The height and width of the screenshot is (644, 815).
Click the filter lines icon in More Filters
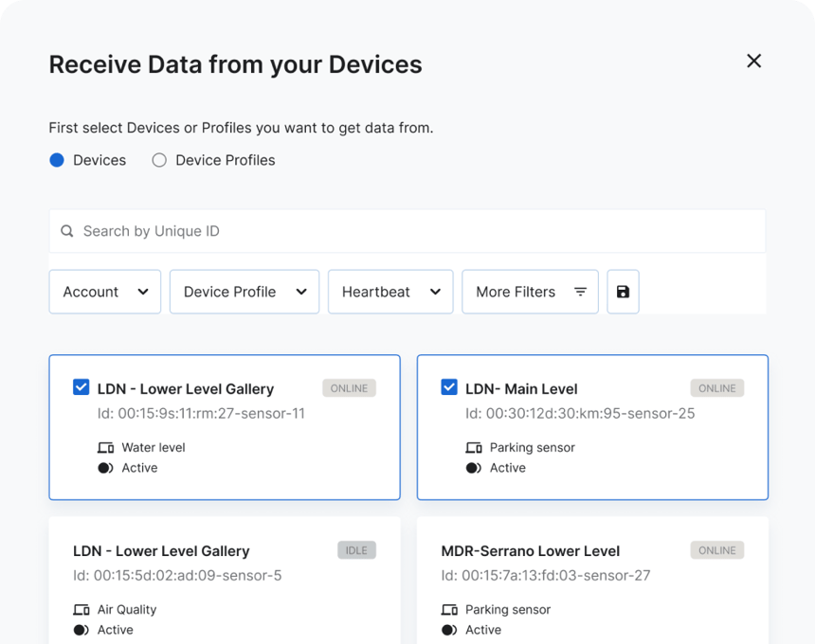pos(580,292)
